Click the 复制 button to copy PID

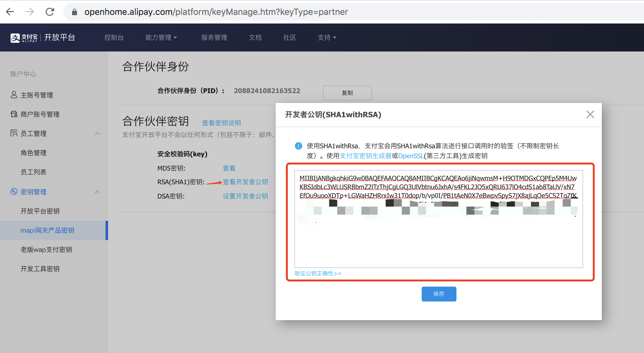[x=347, y=93]
